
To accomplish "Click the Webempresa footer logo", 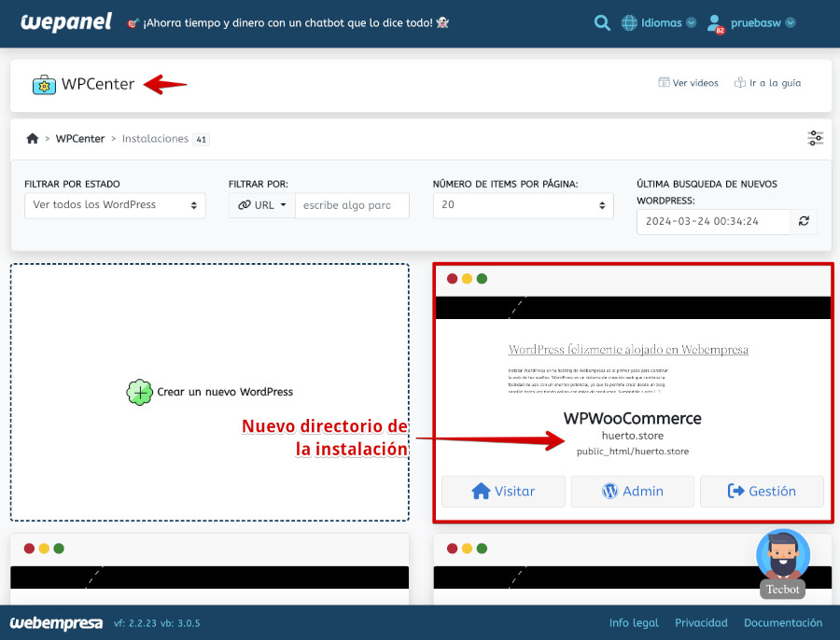I will pyautogui.click(x=56, y=623).
